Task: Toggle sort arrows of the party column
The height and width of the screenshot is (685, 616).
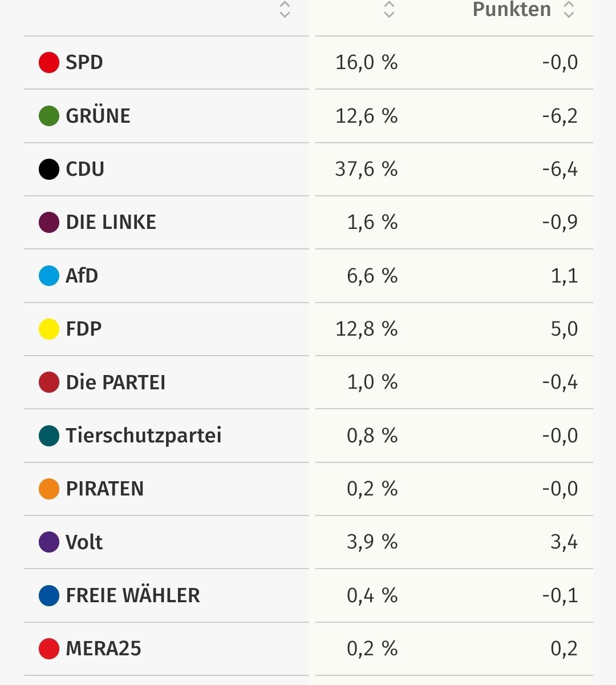Action: click(285, 10)
